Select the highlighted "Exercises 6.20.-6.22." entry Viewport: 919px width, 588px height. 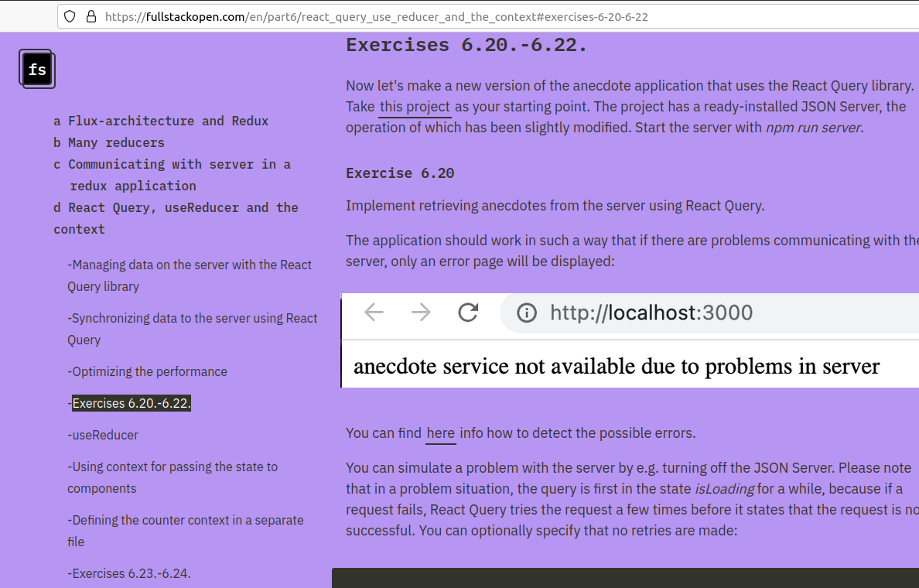click(x=130, y=403)
